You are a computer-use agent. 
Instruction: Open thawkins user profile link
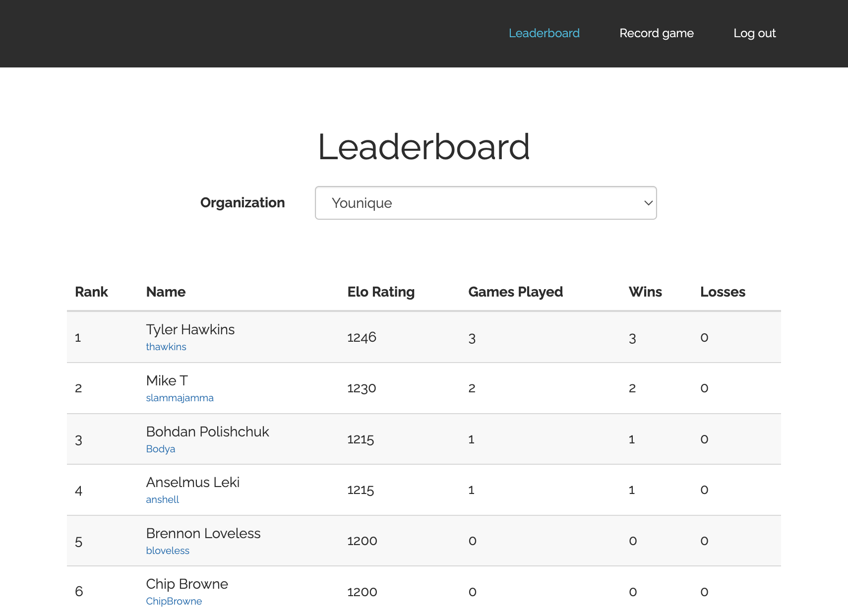pyautogui.click(x=166, y=347)
